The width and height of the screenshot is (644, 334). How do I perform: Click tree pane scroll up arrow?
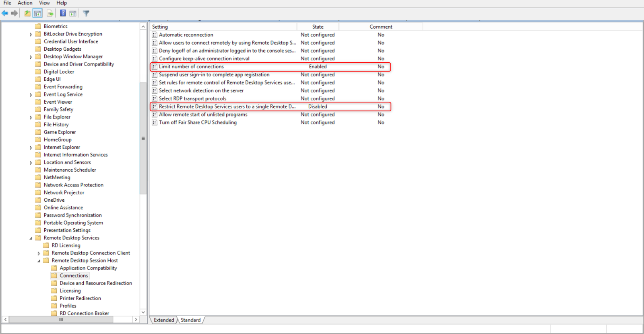click(143, 27)
